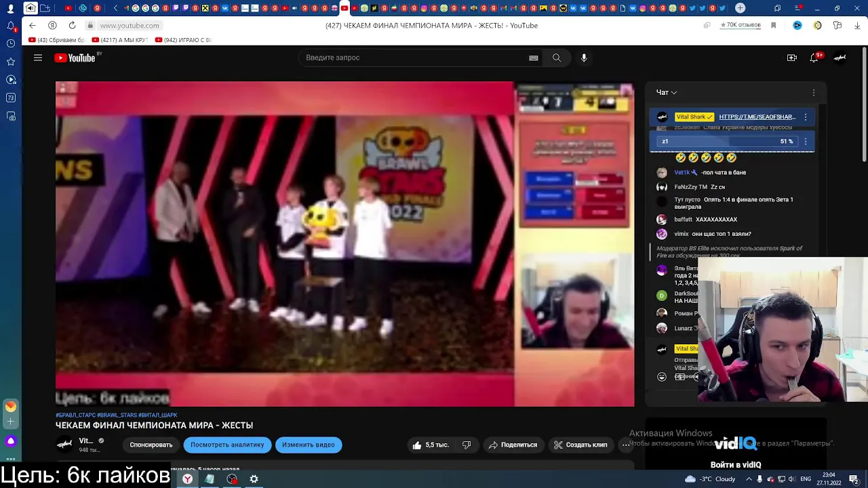Screen dimensions: 868x488
Task: Open the browser extensions icon
Action: click(x=837, y=25)
